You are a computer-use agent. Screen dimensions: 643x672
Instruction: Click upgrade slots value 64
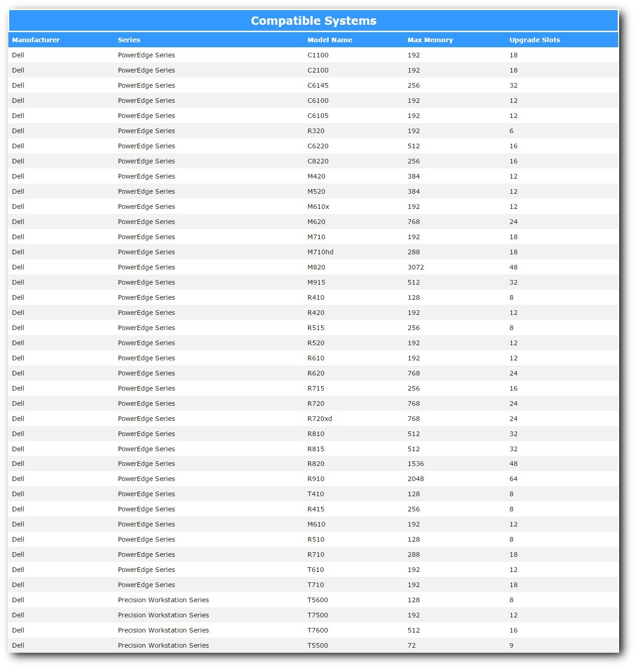[x=514, y=479]
